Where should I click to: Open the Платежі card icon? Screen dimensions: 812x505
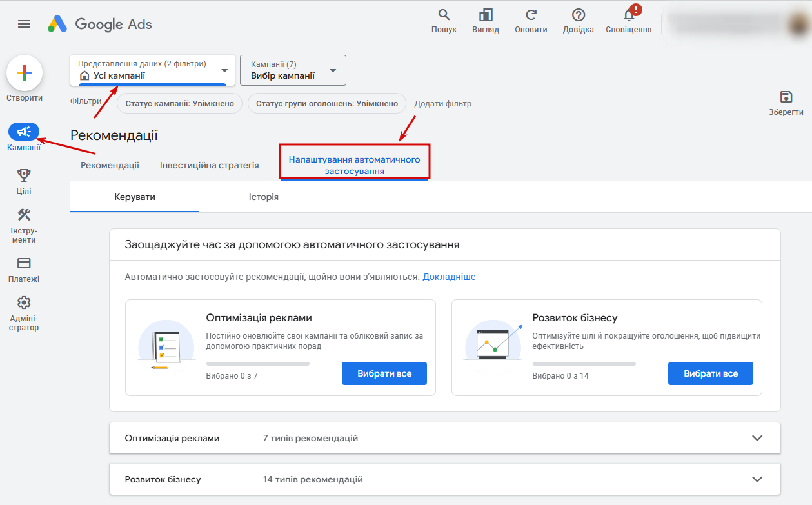click(24, 263)
